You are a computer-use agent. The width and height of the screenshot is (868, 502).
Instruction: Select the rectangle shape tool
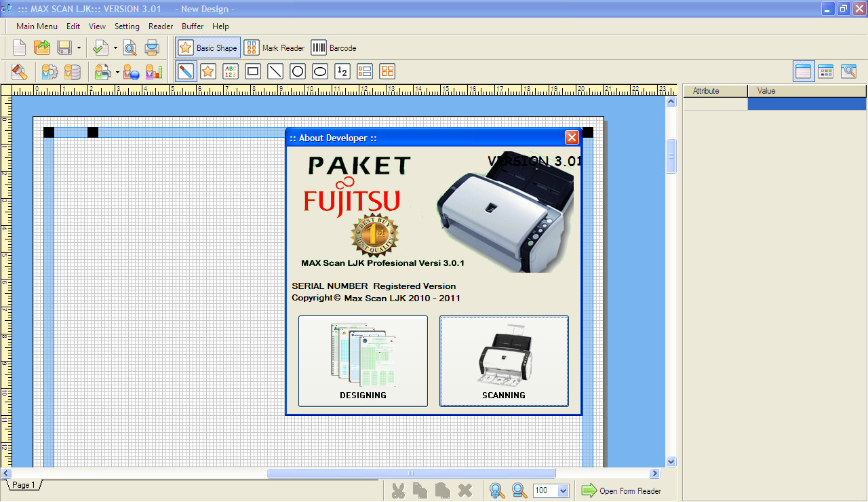click(x=253, y=71)
